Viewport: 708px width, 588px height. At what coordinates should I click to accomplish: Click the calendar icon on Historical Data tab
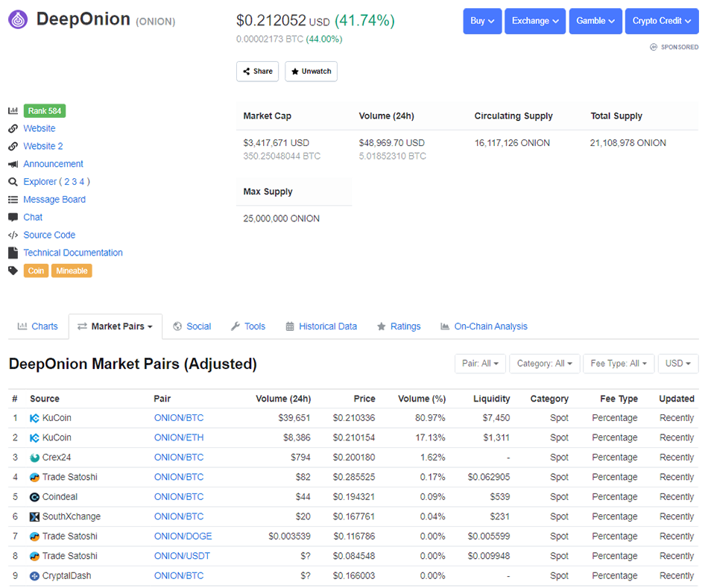pyautogui.click(x=290, y=326)
